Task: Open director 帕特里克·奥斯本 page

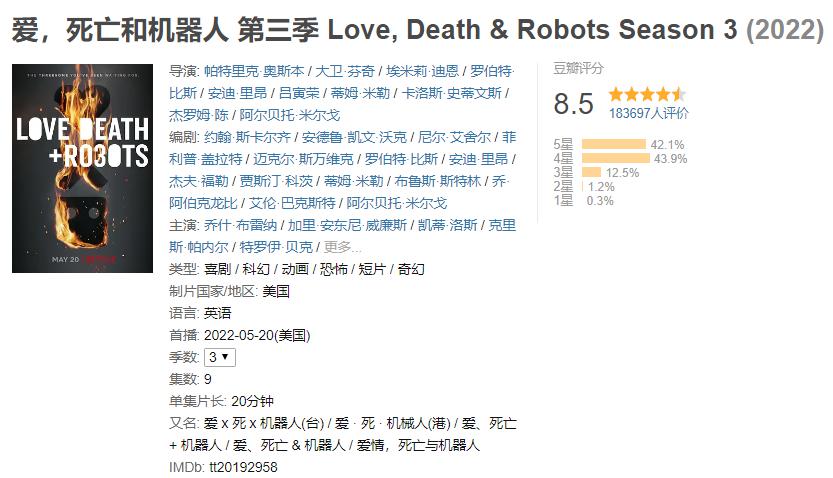Action: pos(254,71)
